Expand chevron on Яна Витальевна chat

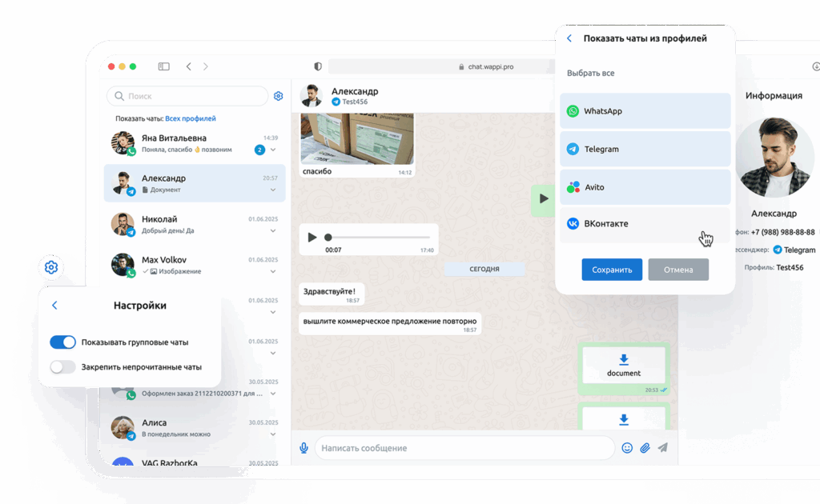click(273, 150)
